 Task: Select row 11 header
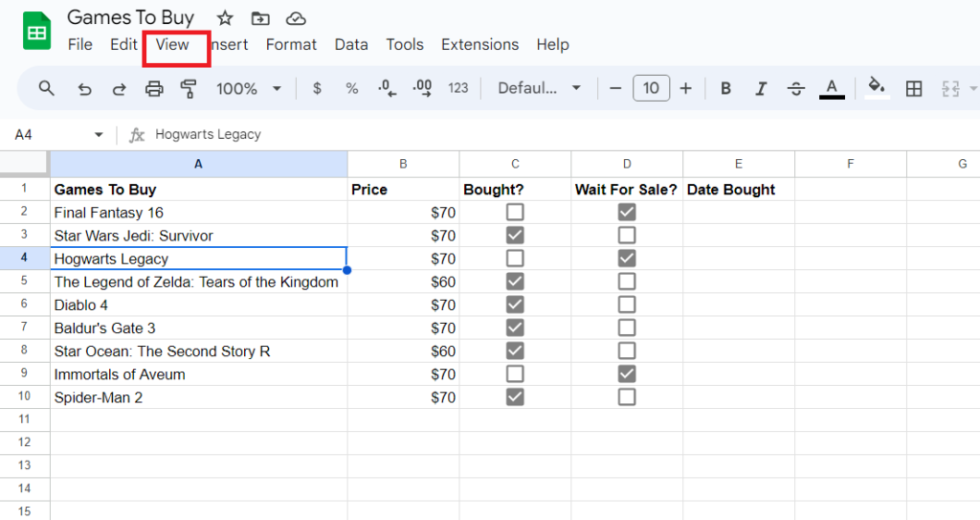click(24, 419)
